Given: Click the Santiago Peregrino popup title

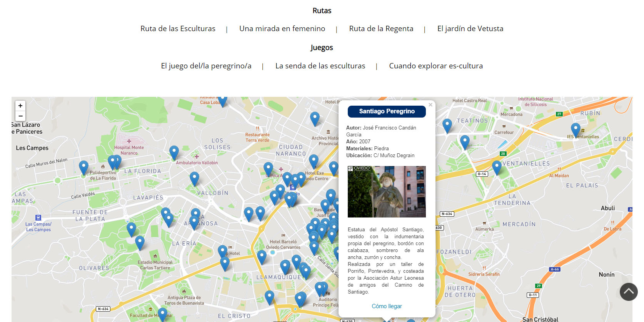Looking at the screenshot, I should tap(387, 111).
